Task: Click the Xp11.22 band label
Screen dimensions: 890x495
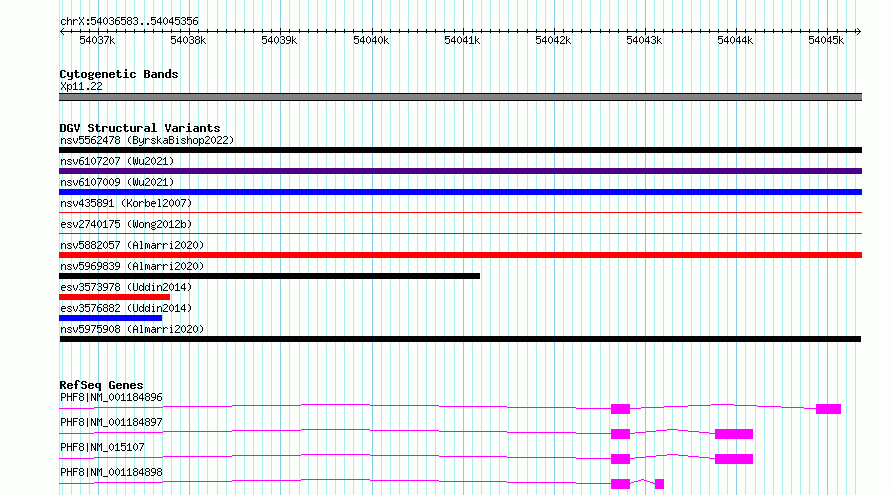Action: [x=81, y=86]
